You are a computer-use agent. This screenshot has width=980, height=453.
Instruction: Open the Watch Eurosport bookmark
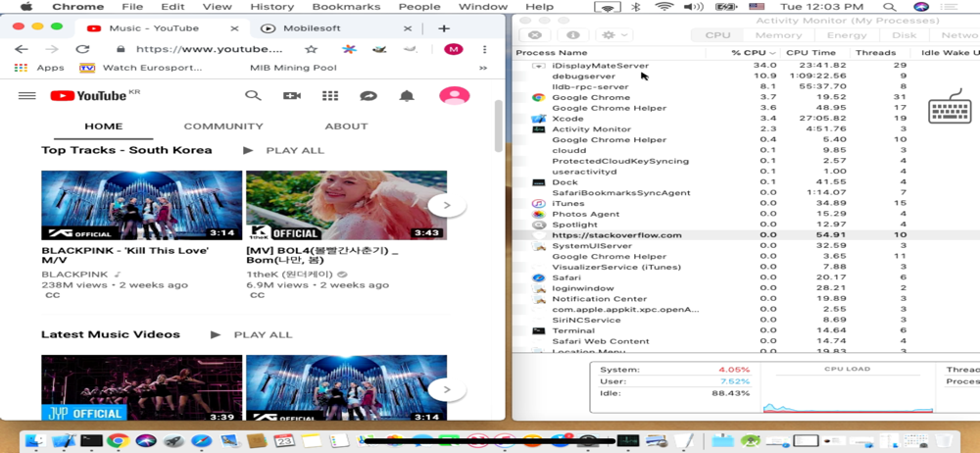click(x=140, y=68)
